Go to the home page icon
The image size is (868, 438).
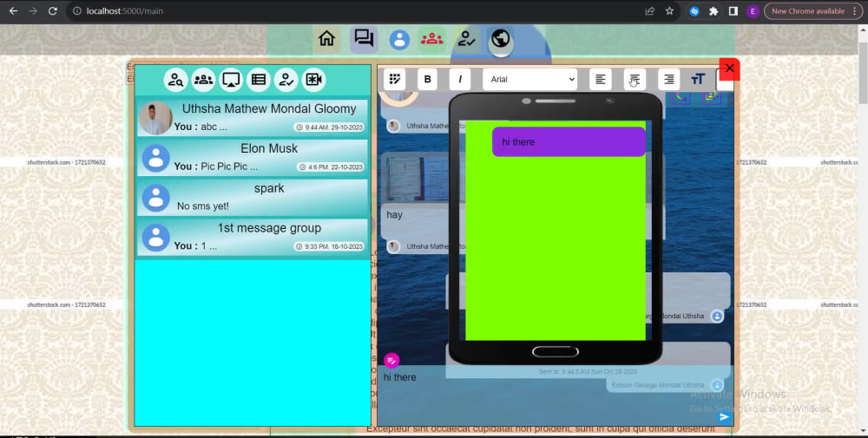click(x=326, y=39)
